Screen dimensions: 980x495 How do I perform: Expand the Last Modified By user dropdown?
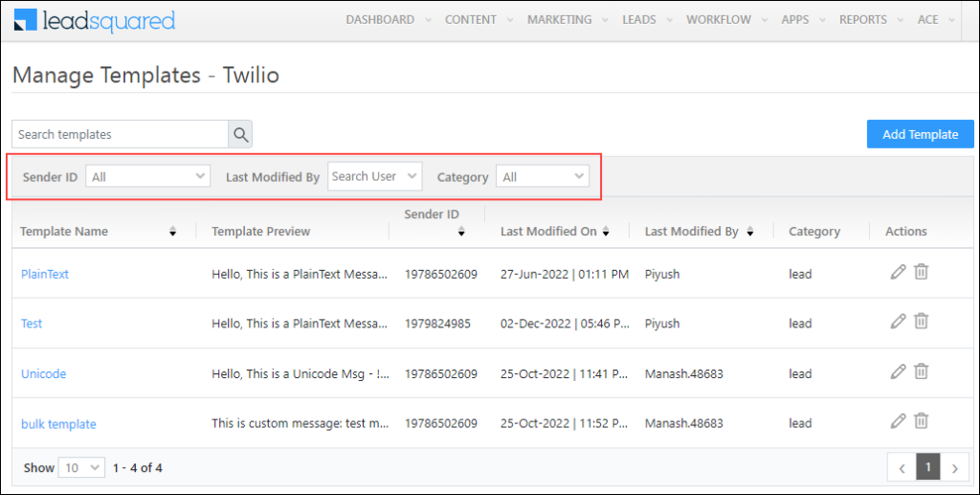coord(374,176)
